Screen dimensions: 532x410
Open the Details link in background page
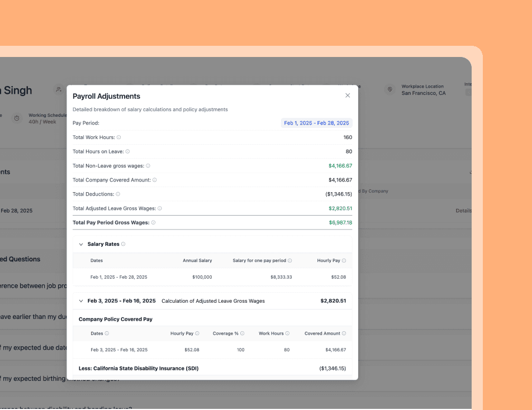pyautogui.click(x=463, y=211)
